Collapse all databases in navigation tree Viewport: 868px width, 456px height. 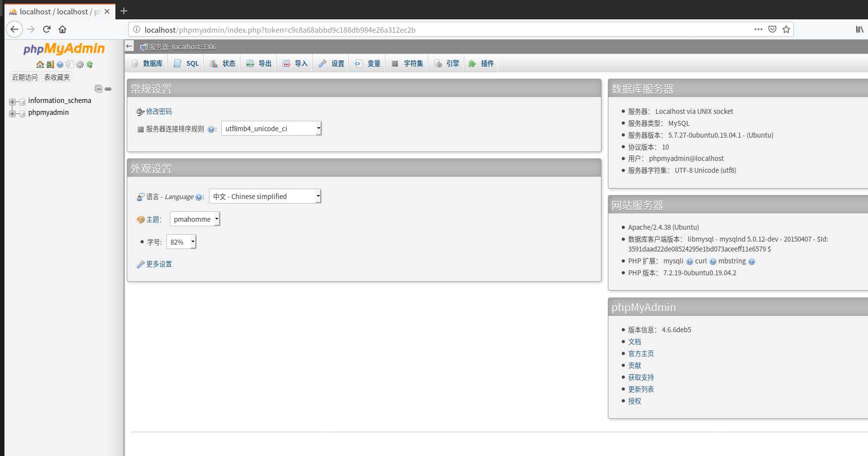[x=99, y=89]
